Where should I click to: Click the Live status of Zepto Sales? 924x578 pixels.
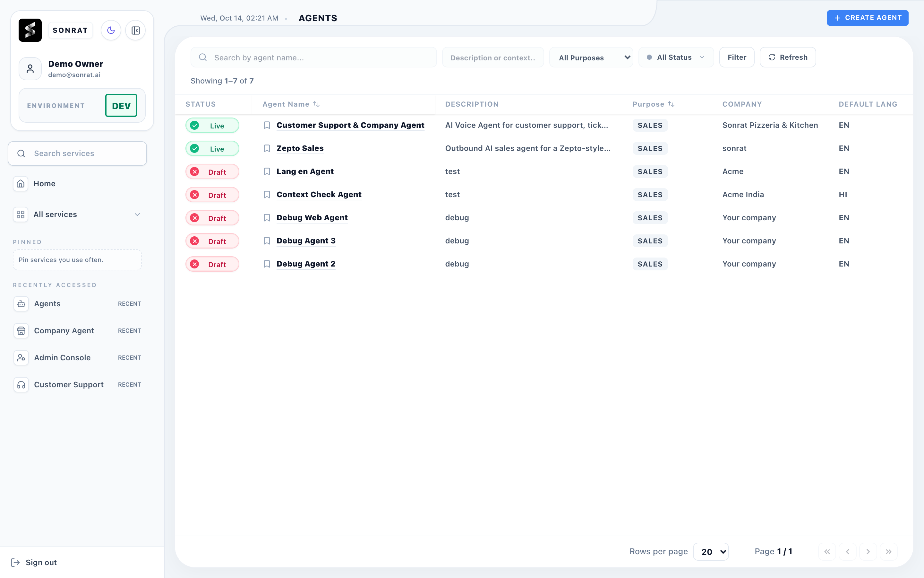click(x=212, y=148)
